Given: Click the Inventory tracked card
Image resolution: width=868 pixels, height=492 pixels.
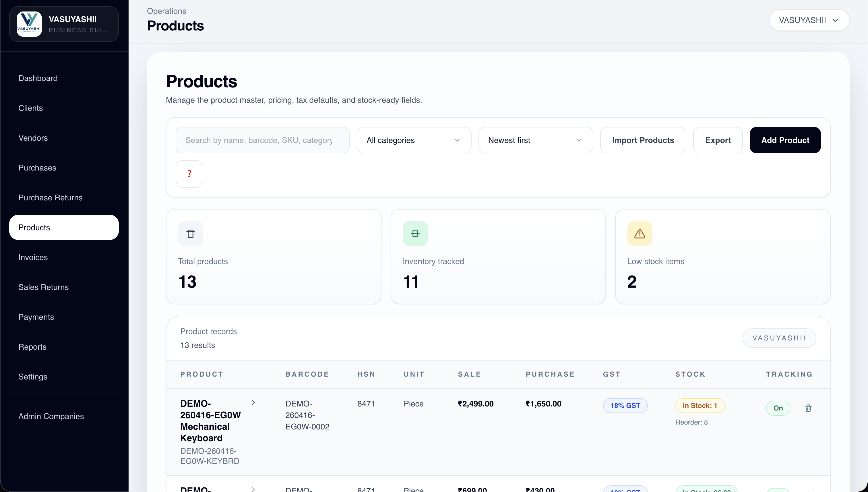Looking at the screenshot, I should tap(498, 256).
